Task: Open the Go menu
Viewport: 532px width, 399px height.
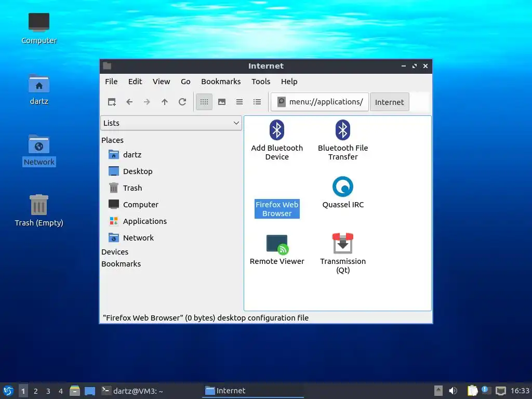Action: point(185,82)
